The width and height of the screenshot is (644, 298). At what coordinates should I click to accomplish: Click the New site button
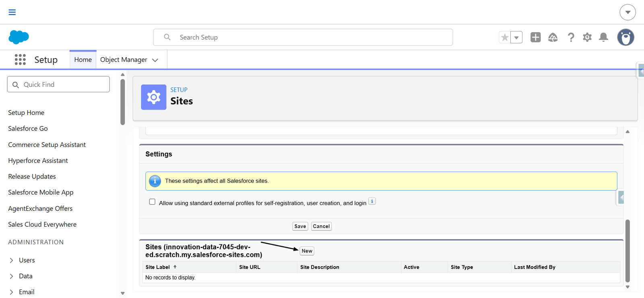coord(307,251)
